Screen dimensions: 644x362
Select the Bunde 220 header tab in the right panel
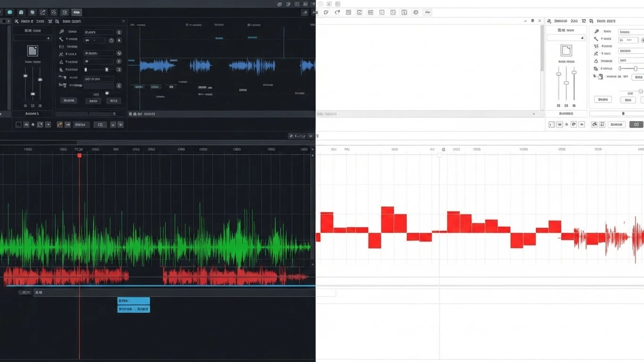pos(567,21)
